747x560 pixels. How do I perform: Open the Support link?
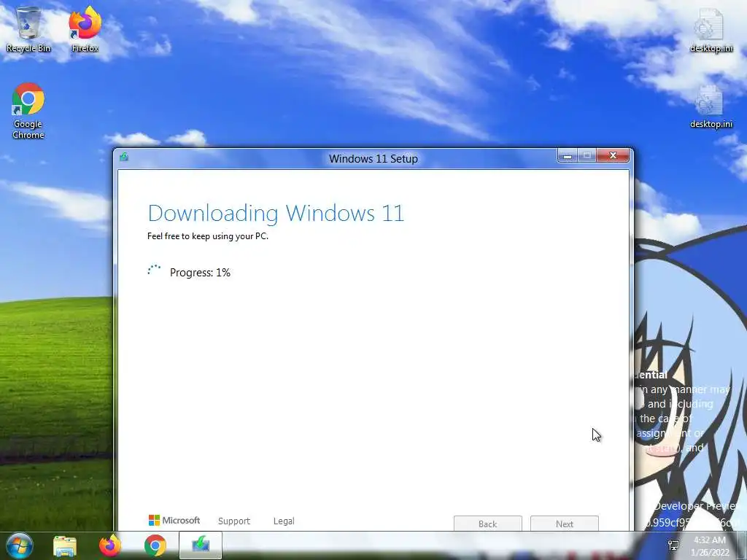click(234, 521)
